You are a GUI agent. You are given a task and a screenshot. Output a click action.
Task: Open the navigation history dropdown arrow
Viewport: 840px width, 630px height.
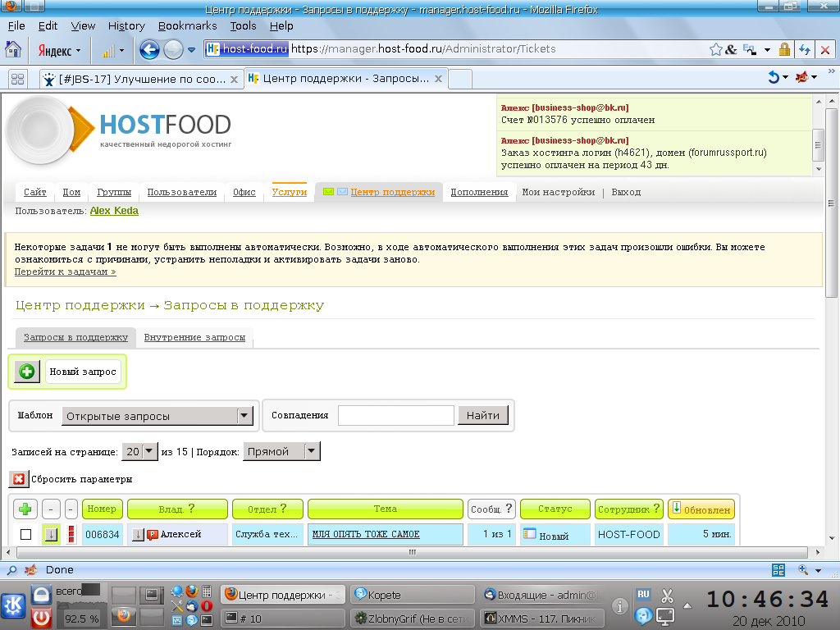(191, 50)
